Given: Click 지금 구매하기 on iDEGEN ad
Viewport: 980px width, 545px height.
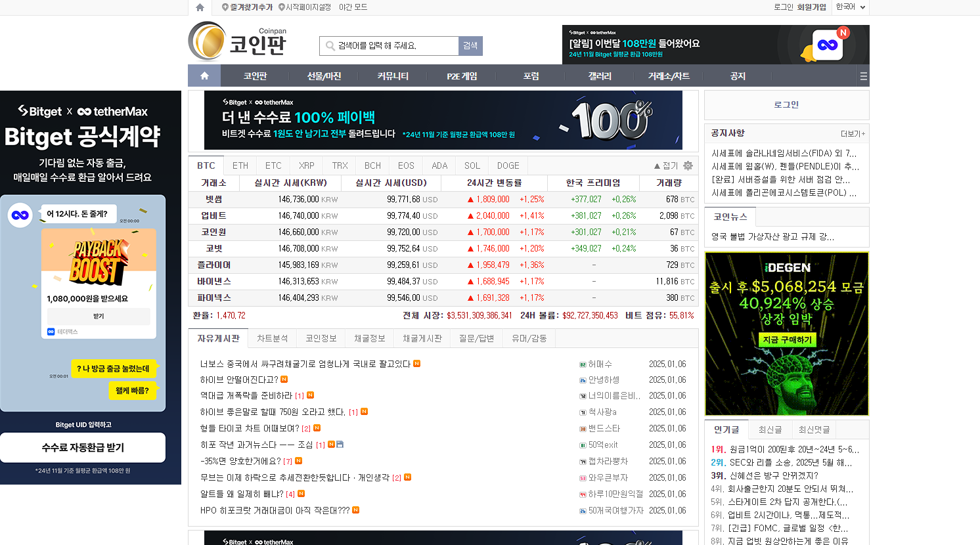Looking at the screenshot, I should point(787,339).
